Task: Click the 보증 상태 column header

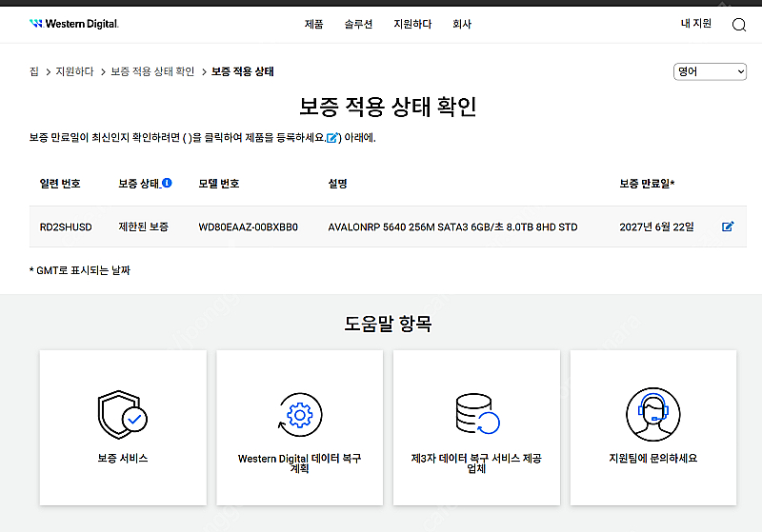Action: pyautogui.click(x=139, y=184)
